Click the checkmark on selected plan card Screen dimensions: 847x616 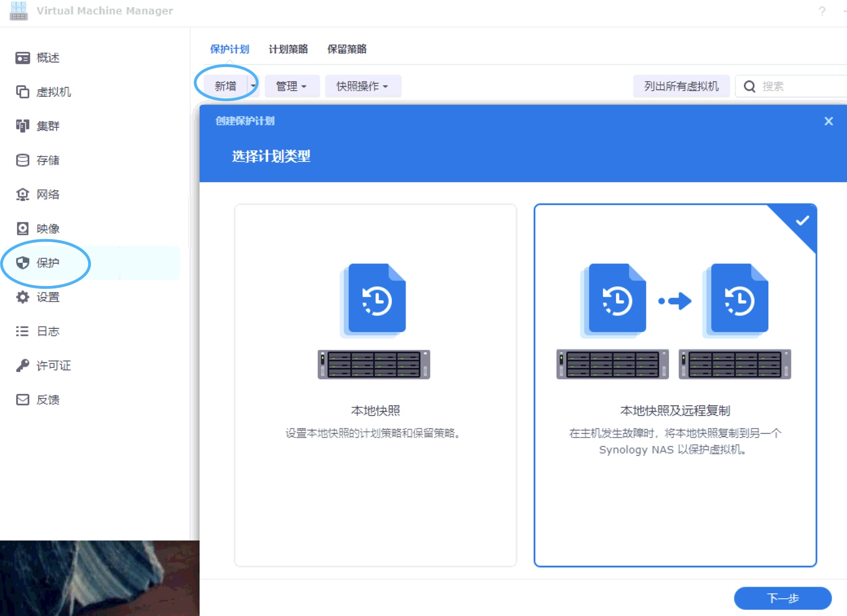tap(802, 220)
